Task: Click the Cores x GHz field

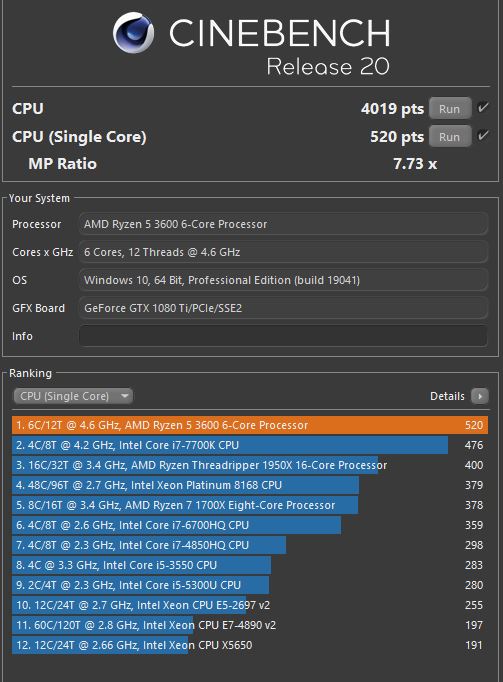Action: pos(283,252)
